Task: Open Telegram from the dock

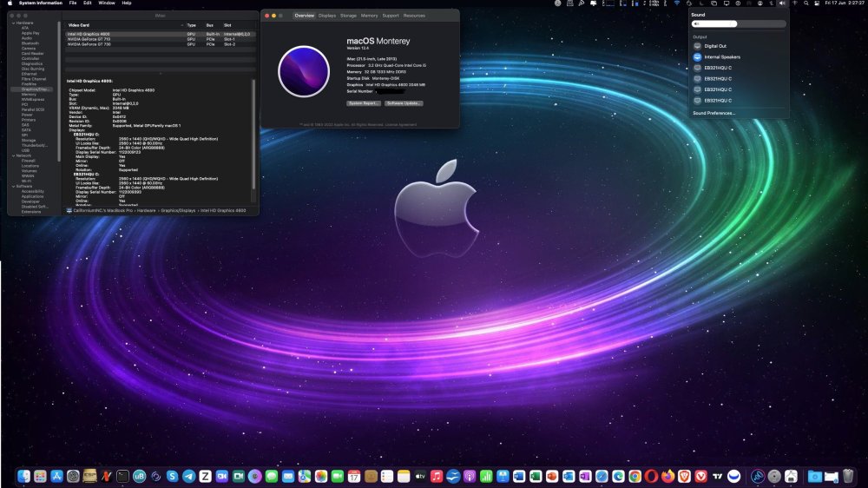Action: [188, 476]
